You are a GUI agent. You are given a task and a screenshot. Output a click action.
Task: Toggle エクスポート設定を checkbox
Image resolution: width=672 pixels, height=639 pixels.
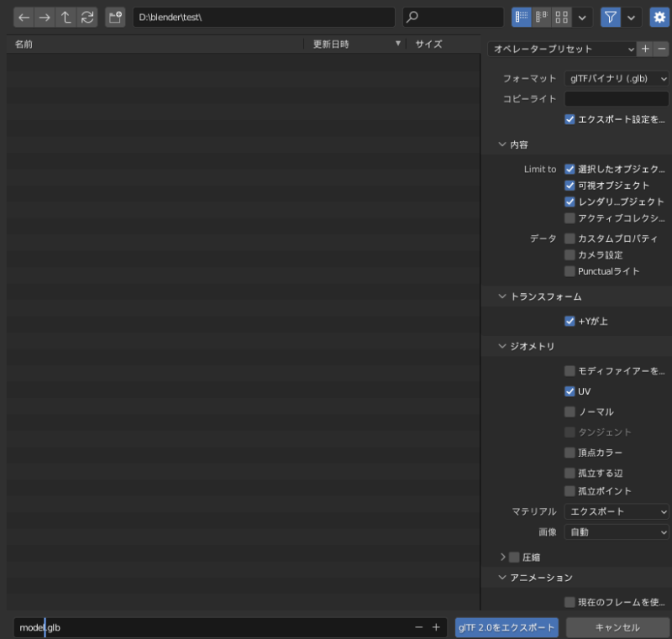[570, 119]
